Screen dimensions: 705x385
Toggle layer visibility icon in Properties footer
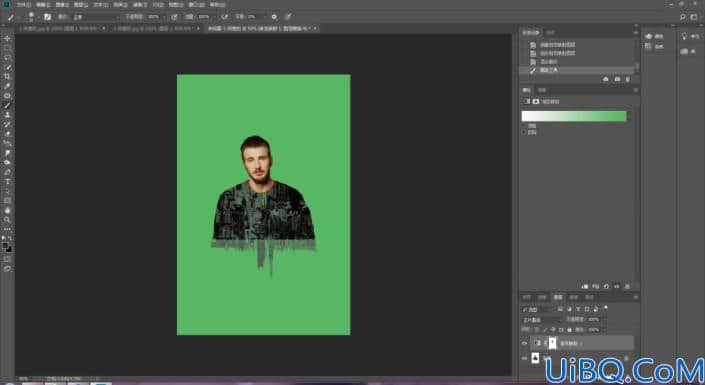pyautogui.click(x=617, y=286)
